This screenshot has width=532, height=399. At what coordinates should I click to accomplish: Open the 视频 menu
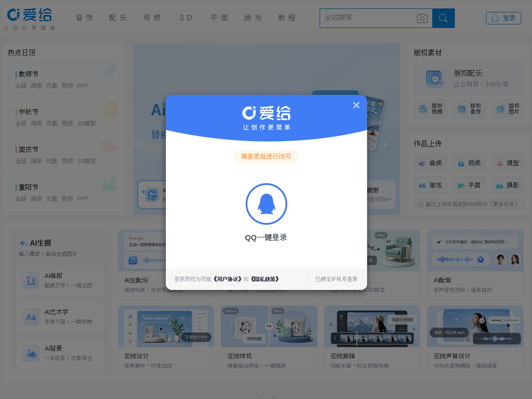tap(152, 18)
